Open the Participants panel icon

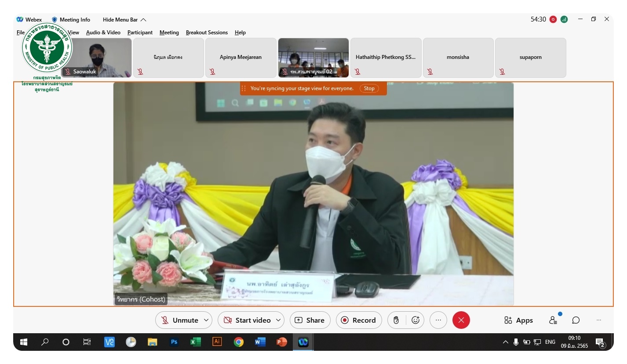point(553,320)
